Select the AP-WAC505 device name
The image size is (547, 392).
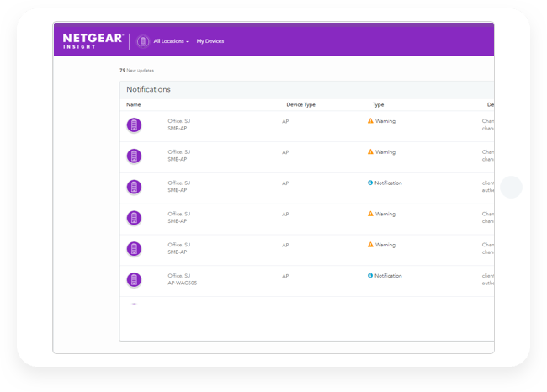183,283
